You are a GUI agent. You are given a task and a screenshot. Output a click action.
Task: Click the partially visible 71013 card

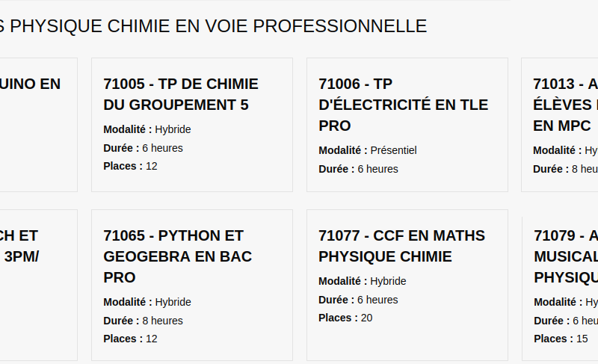560,125
